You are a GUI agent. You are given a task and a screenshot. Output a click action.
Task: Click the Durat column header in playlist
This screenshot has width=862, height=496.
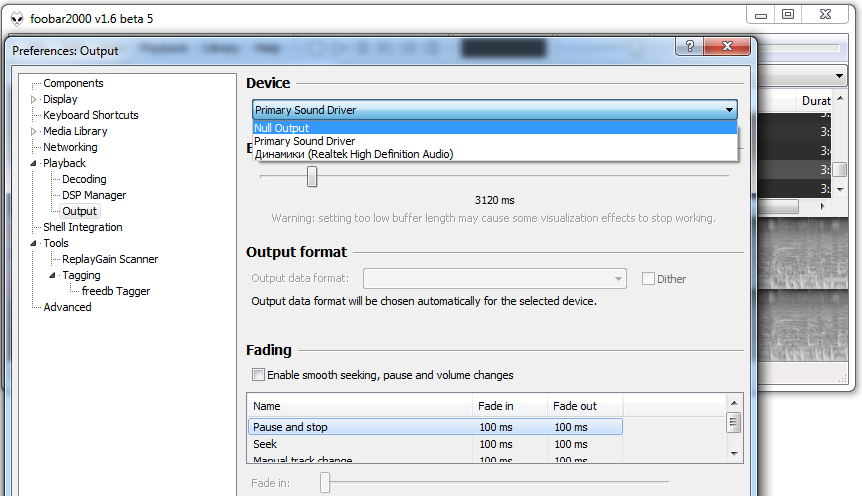816,101
